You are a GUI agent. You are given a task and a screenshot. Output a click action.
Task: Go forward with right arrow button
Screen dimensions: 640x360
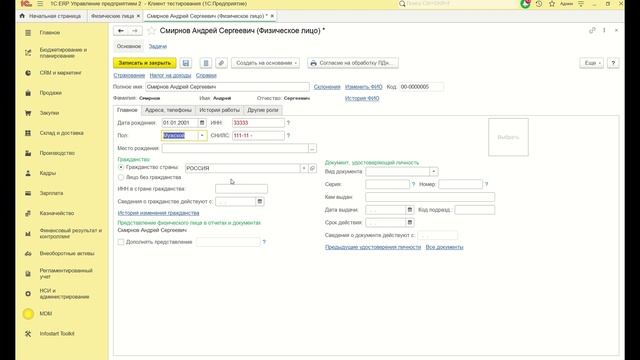coord(135,31)
